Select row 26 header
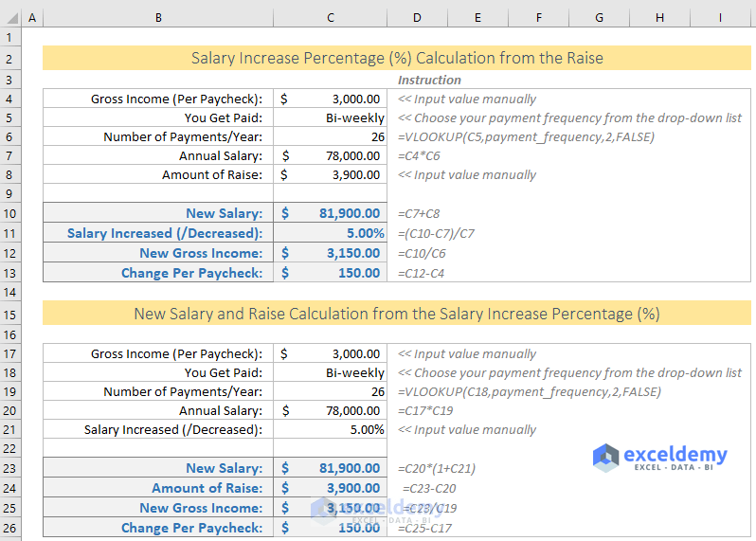The height and width of the screenshot is (541, 756). point(9,528)
